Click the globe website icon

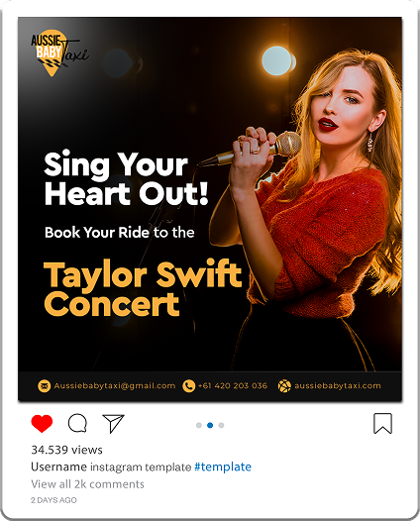coord(284,385)
